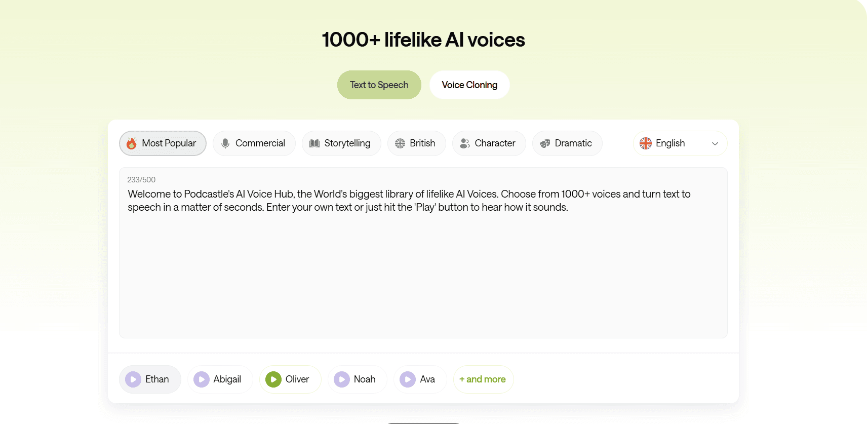Play Abigail's voice preview

pos(202,379)
